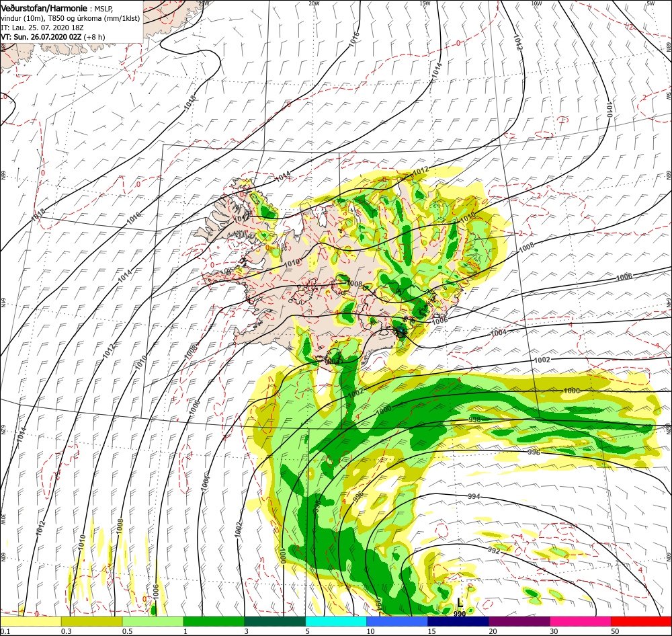This screenshot has width=672, height=636.
Task: Click the pink 30 mm legend swatch
Action: tap(581, 621)
